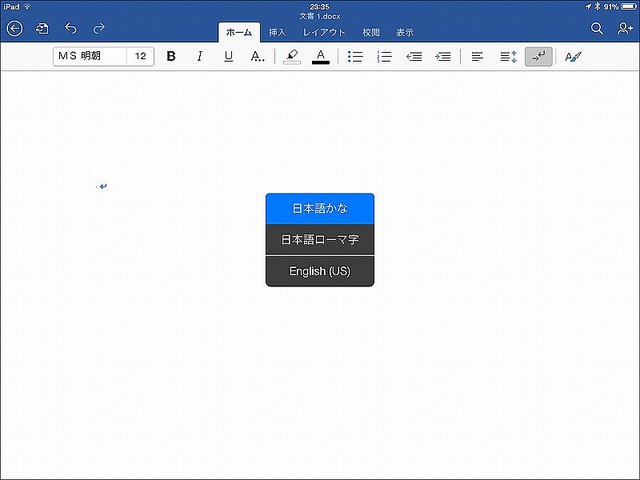Image resolution: width=640 pixels, height=480 pixels.
Task: Redo the last action
Action: [x=99, y=29]
